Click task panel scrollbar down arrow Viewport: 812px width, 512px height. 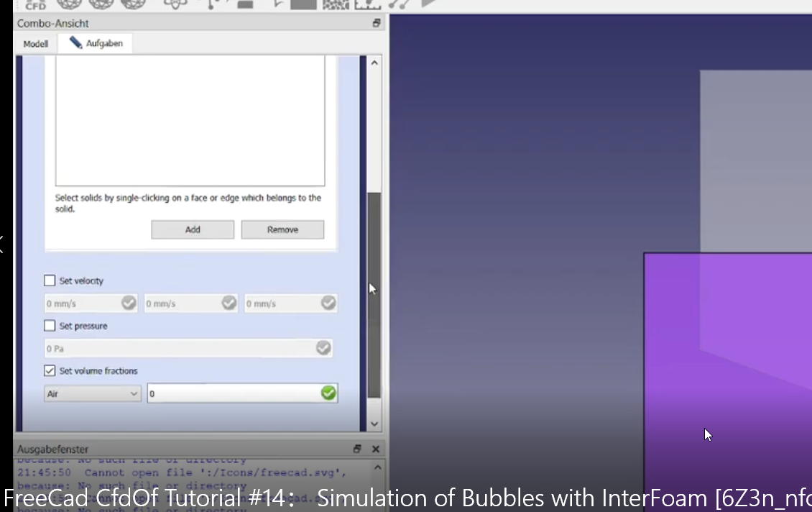coord(374,424)
